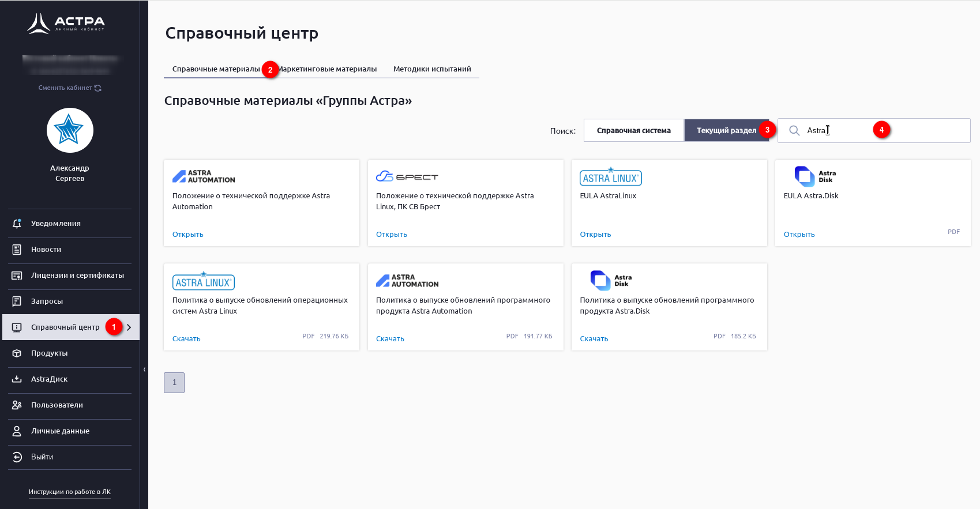Open the Products cube icon
The width and height of the screenshot is (980, 509).
(17, 353)
